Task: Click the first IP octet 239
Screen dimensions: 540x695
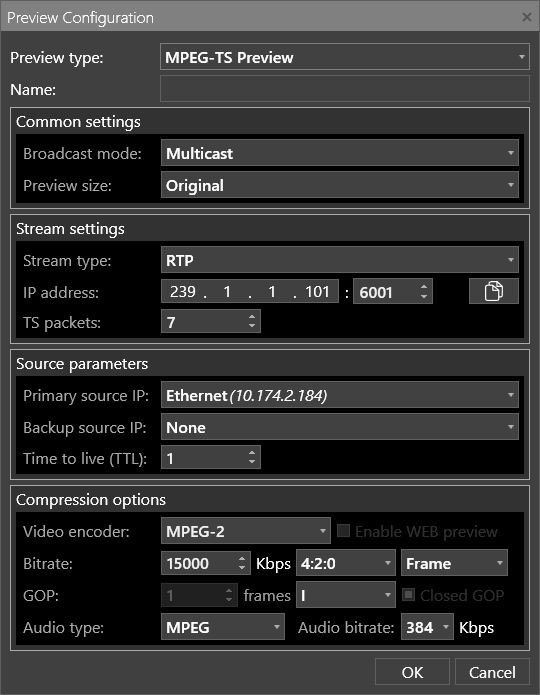Action: coord(183,292)
